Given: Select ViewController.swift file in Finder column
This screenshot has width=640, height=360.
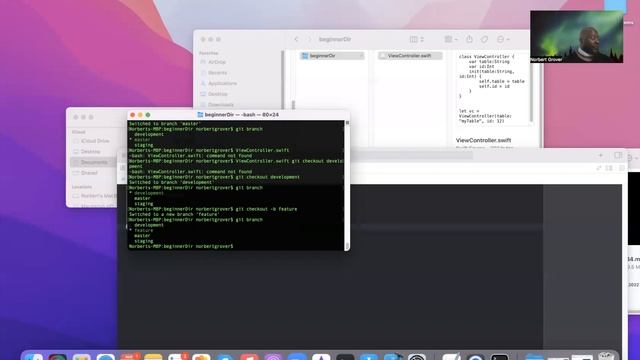Looking at the screenshot, I should point(410,56).
